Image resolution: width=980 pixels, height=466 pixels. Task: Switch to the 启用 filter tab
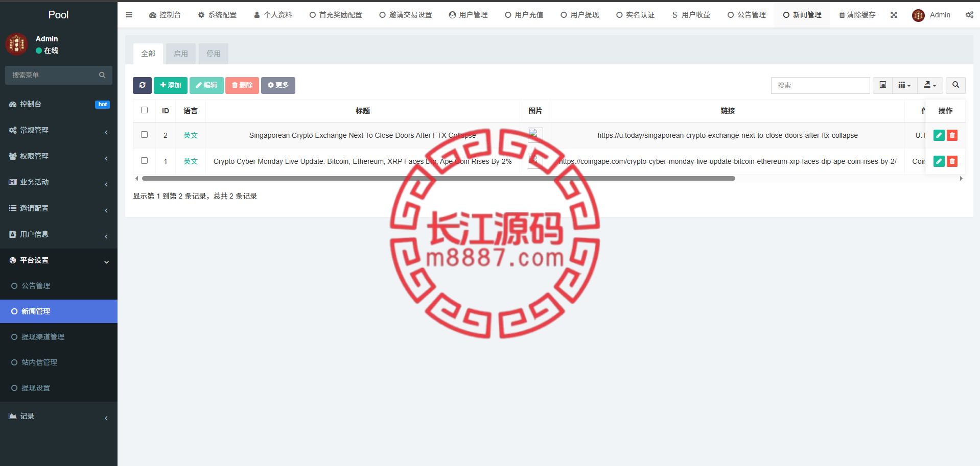tap(181, 54)
